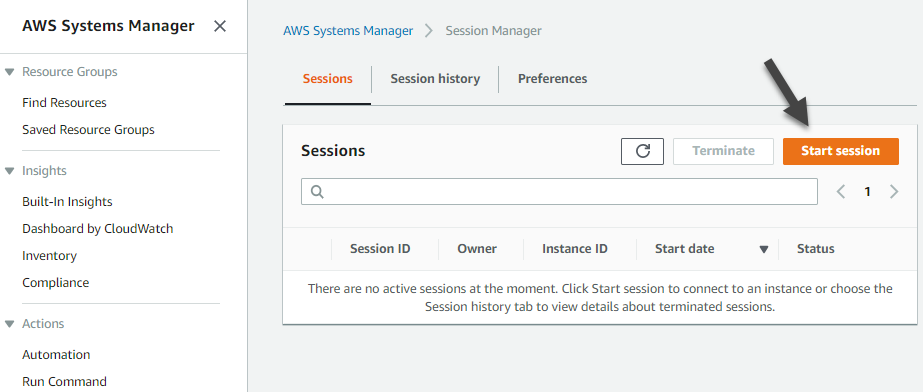Screen dimensions: 923x392
Task: Open Built-In Insights
Action: (67, 201)
